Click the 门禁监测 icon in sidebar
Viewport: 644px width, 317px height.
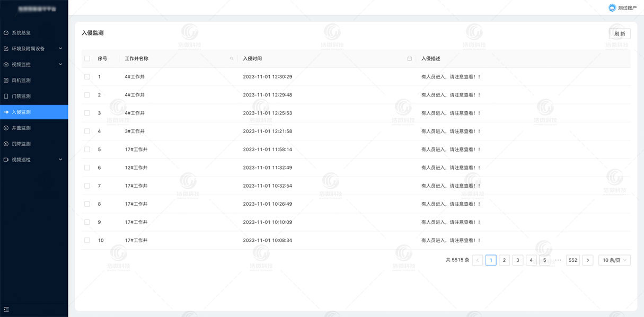pos(6,96)
